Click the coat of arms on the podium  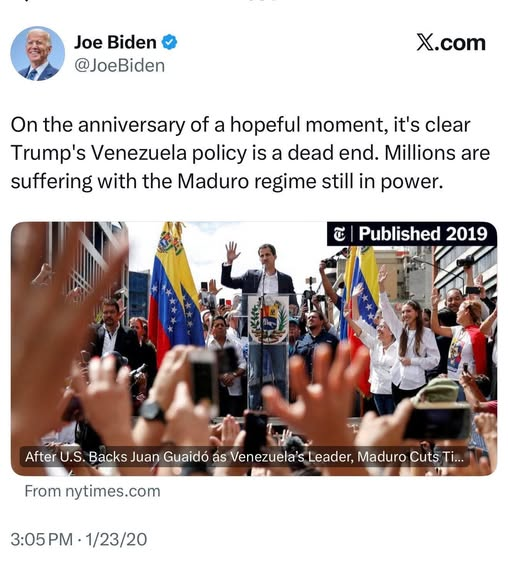point(268,319)
